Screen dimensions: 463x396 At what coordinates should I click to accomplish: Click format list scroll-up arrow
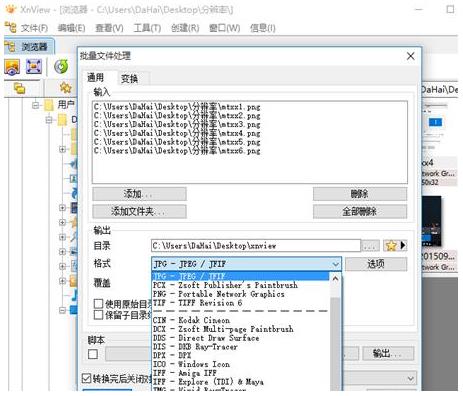335,278
